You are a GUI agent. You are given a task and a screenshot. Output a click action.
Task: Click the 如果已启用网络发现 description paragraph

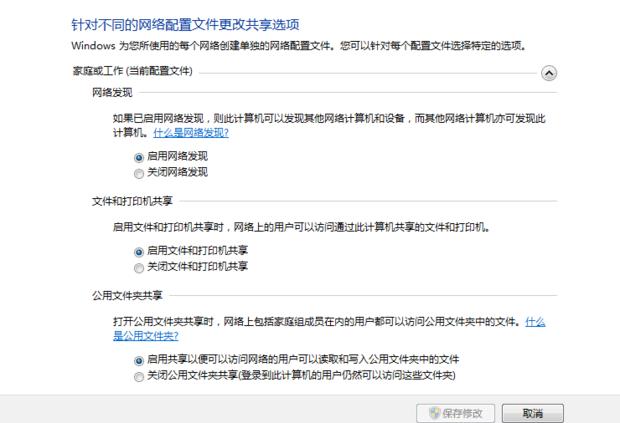pos(328,119)
